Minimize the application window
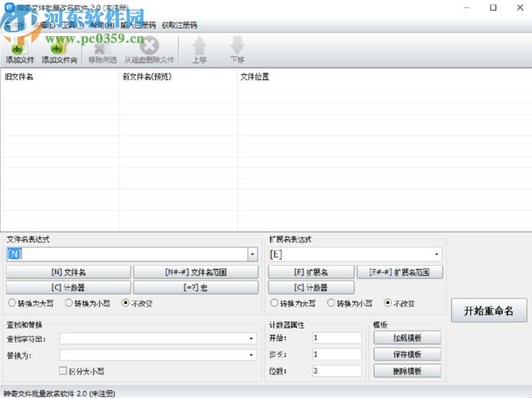Image resolution: width=532 pixels, height=398 pixels. point(467,7)
